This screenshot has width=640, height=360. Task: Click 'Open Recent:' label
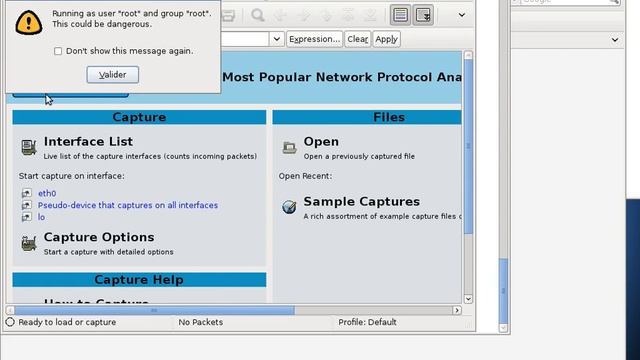[x=305, y=176]
